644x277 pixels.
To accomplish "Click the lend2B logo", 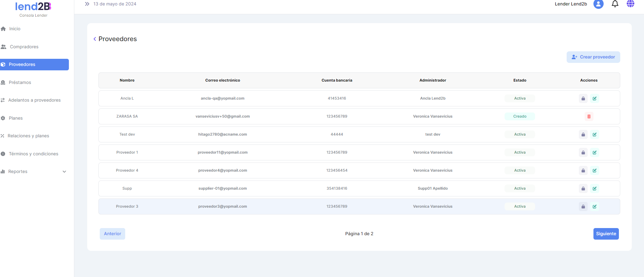I will point(33,7).
